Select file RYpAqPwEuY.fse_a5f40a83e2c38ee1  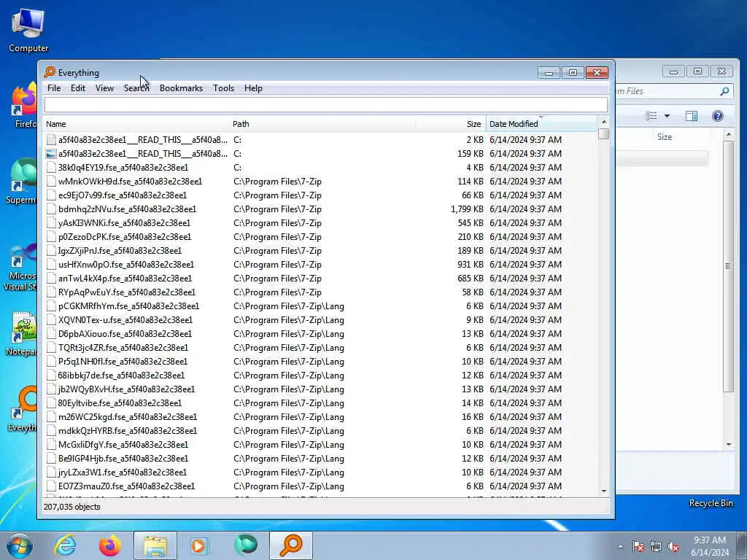(x=127, y=292)
